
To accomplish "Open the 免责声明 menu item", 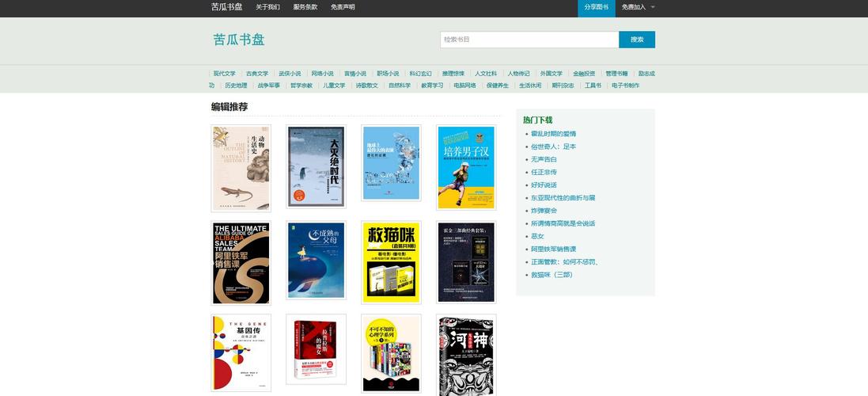I will tap(343, 7).
